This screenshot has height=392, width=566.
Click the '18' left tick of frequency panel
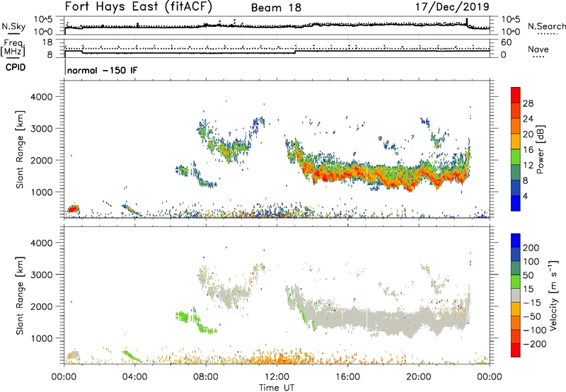pos(47,42)
